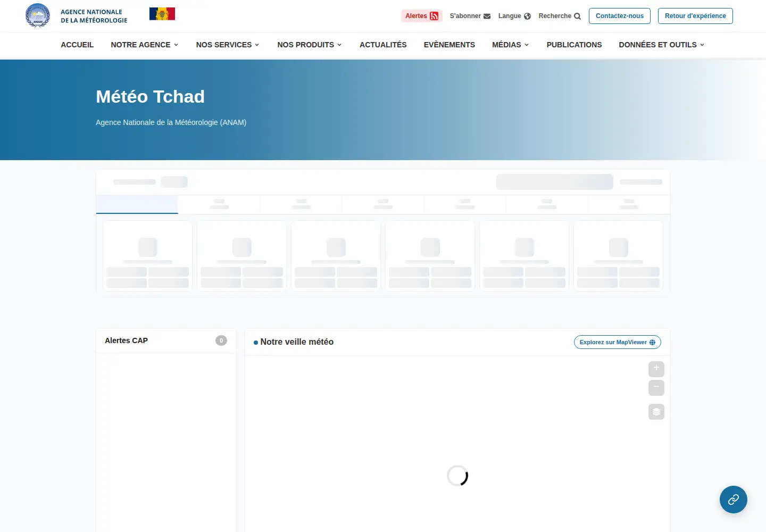Zoom in on the weather map
This screenshot has width=766, height=532.
coord(656,369)
